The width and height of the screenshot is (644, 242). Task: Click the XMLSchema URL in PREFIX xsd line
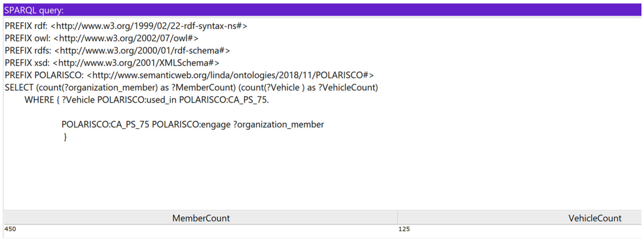click(x=136, y=63)
